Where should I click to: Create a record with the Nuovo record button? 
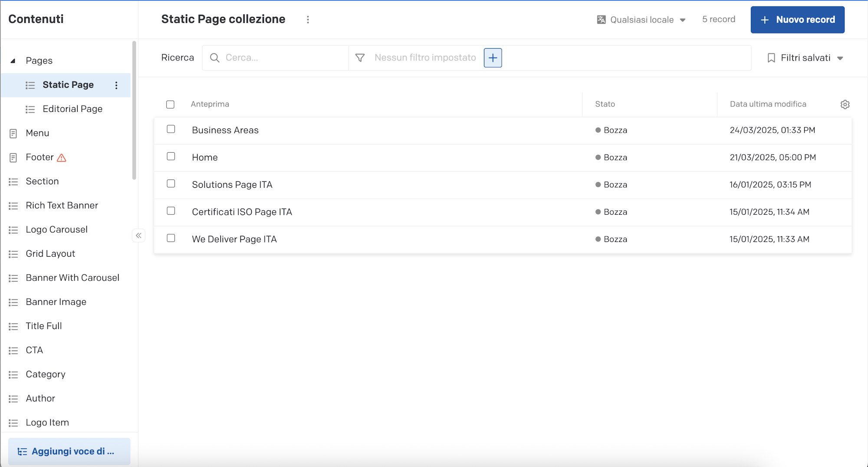point(798,20)
